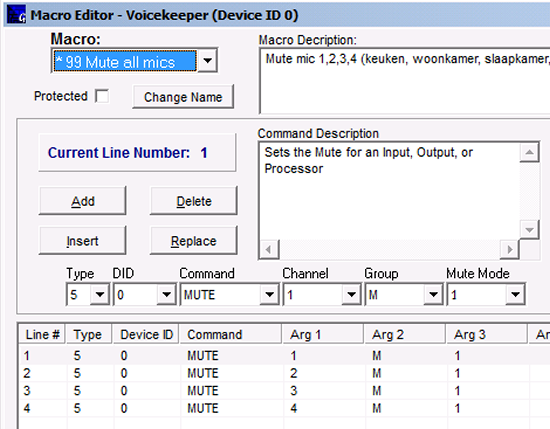The image size is (550, 429).
Task: Click the Delete button
Action: [194, 201]
